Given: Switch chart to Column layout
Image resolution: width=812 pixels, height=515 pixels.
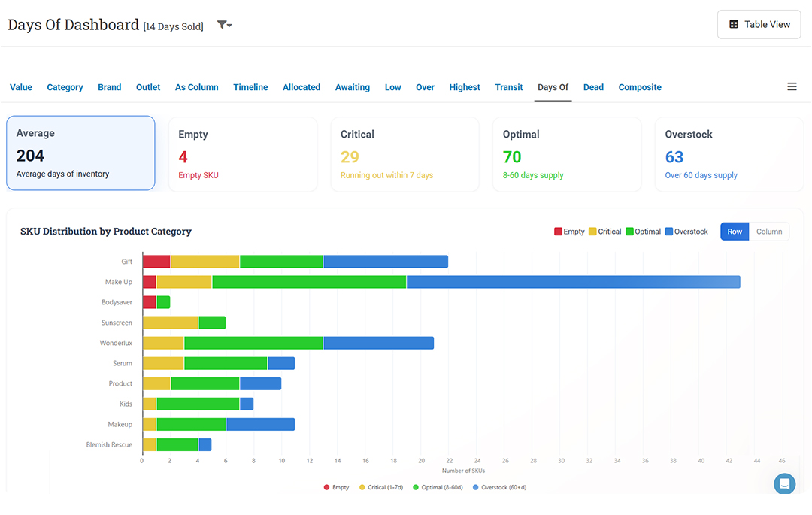Looking at the screenshot, I should (769, 232).
